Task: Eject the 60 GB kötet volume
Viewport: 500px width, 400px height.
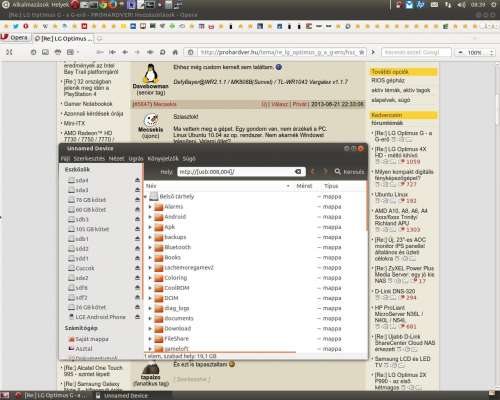Action: click(x=137, y=210)
